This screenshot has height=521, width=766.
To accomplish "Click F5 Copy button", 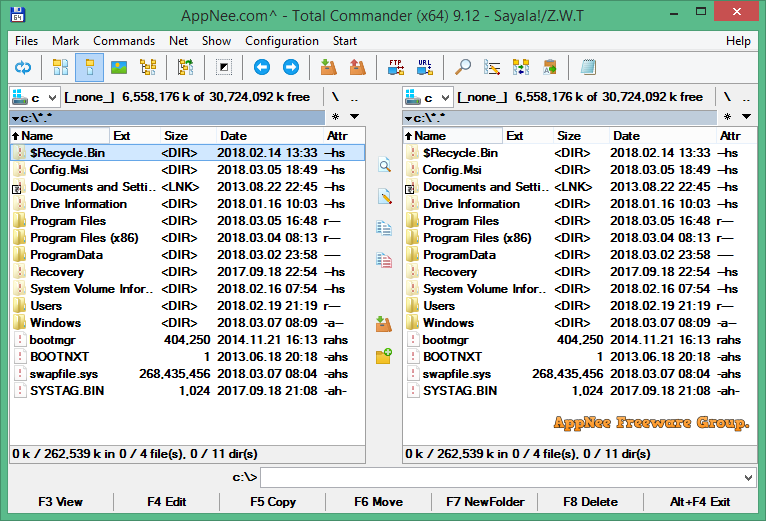I will click(x=273, y=502).
